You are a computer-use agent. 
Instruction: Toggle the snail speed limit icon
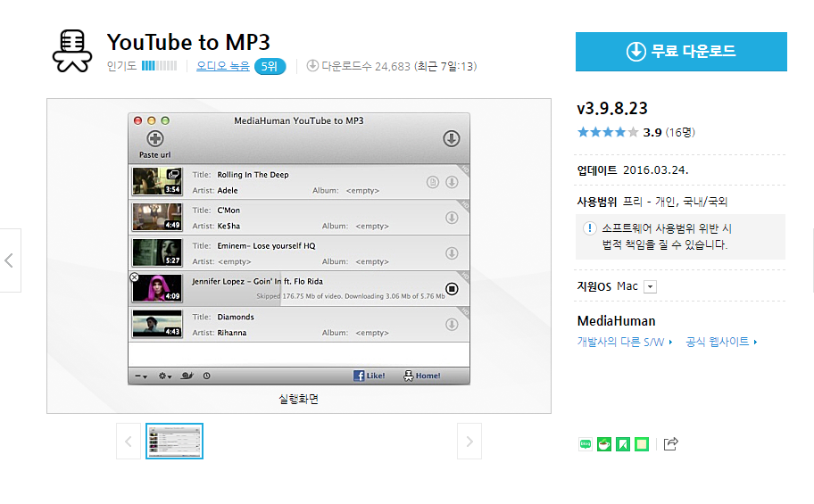(187, 376)
